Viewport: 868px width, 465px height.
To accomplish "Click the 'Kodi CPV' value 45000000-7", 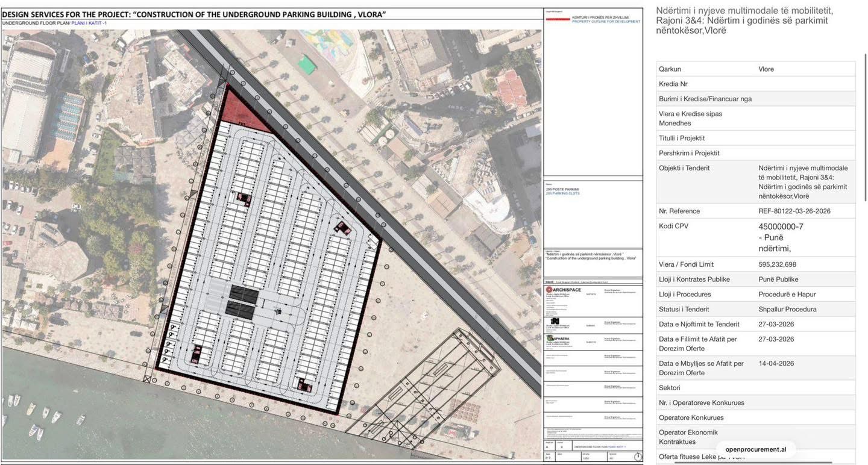I will (781, 227).
